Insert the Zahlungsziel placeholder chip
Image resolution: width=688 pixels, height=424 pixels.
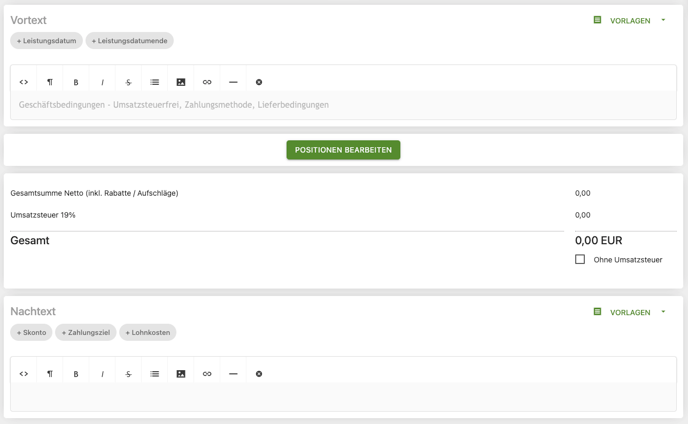(x=86, y=332)
